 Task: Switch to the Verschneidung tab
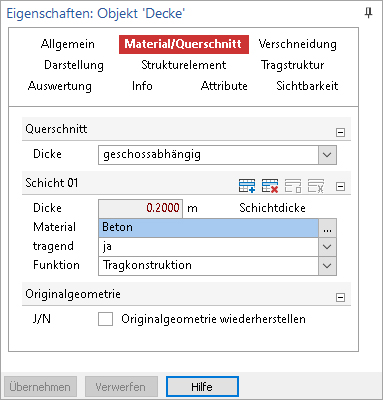tap(298, 44)
